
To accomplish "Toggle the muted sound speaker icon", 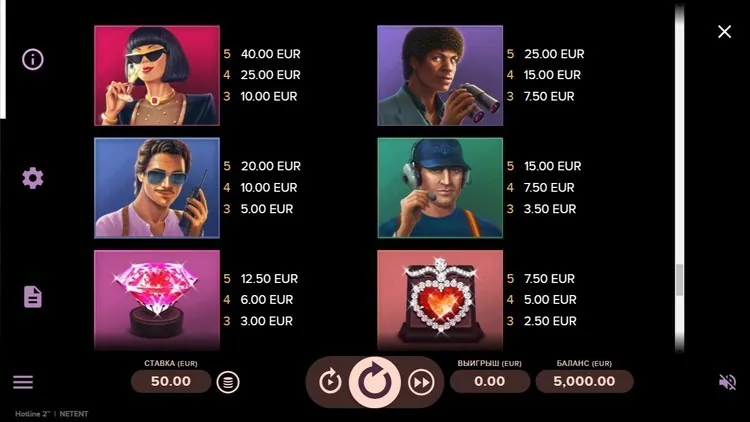I will pos(728,382).
